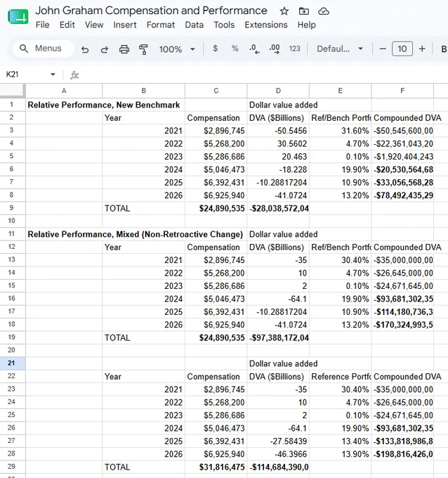Select cell -$170,324,993,5
Screen dimensions: 448x478
(x=402, y=325)
